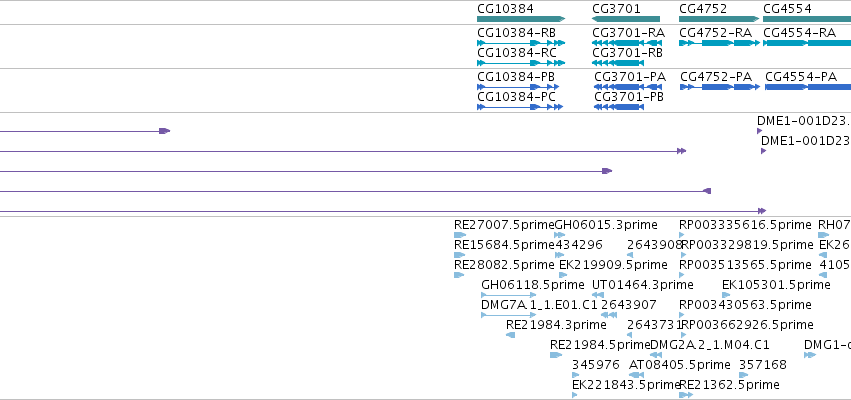Click the GH06118.5prime EST feature
Viewport: 851px width, 400px height.
tap(509, 295)
